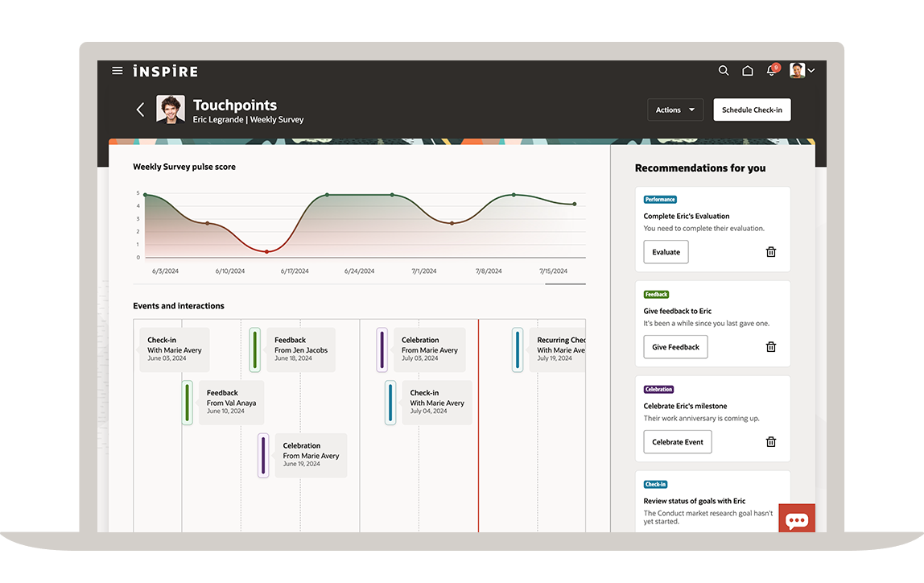This screenshot has height=583, width=924.
Task: Click the Celebrate Event button
Action: click(677, 441)
